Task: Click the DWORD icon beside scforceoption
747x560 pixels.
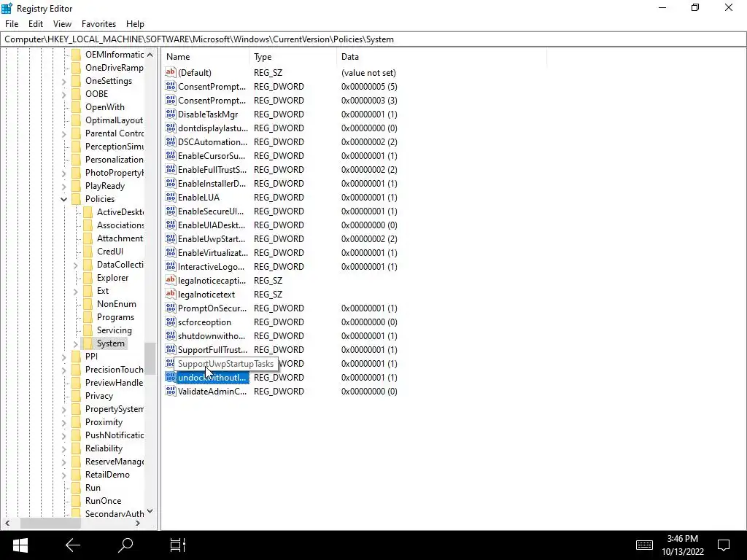Action: (171, 322)
